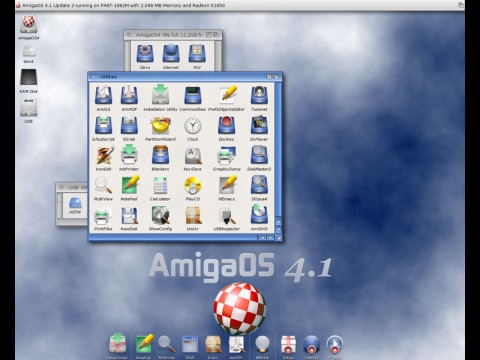This screenshot has width=480, height=360.
Task: Launch NotePad from the dock
Action: pos(144,344)
